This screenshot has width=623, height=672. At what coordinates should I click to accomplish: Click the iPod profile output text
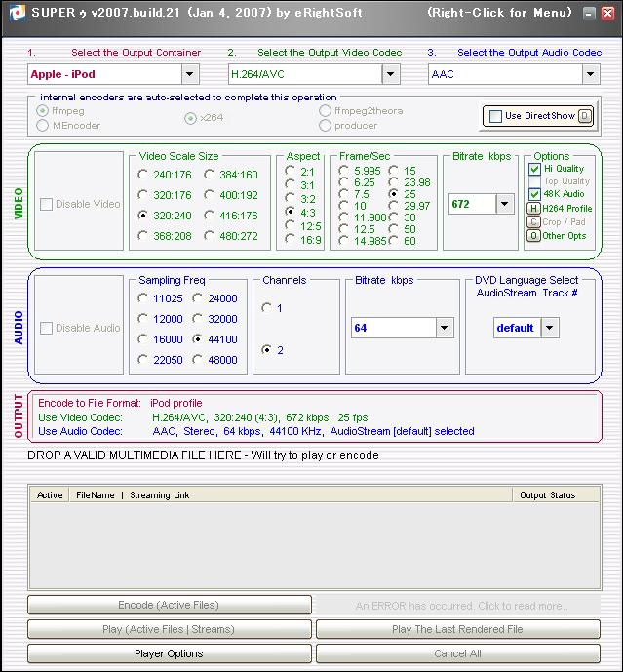[176, 403]
